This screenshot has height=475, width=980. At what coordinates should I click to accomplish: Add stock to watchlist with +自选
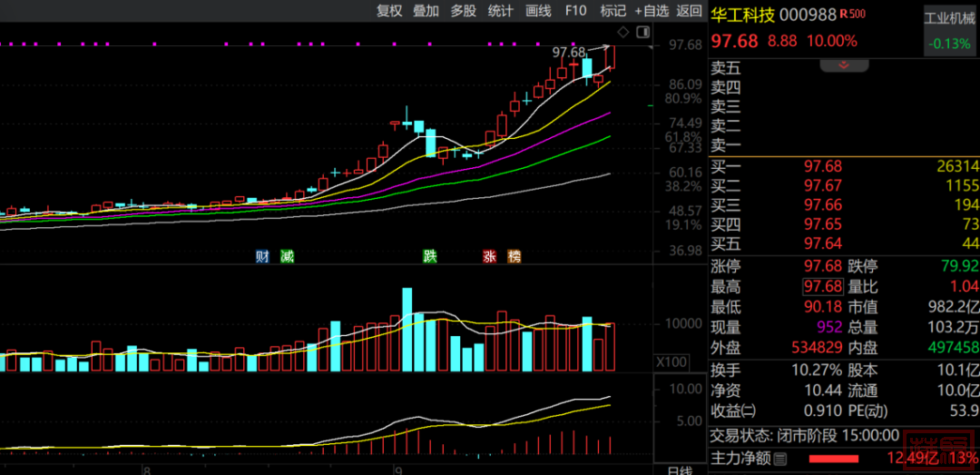(652, 11)
